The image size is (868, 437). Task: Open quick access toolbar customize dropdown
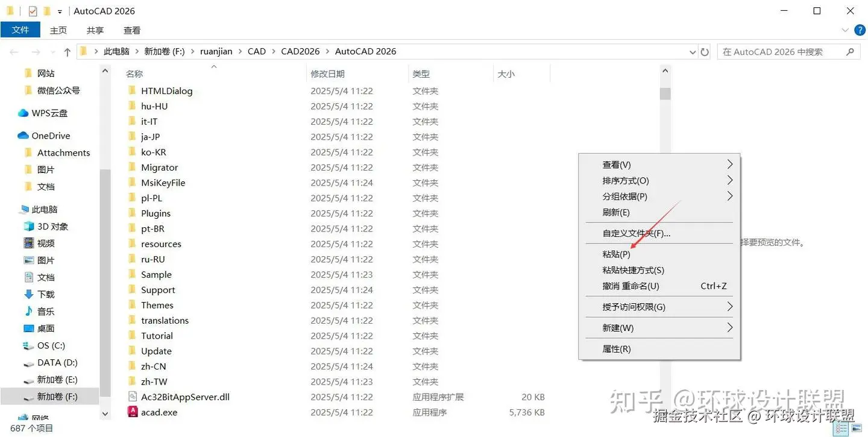[60, 11]
